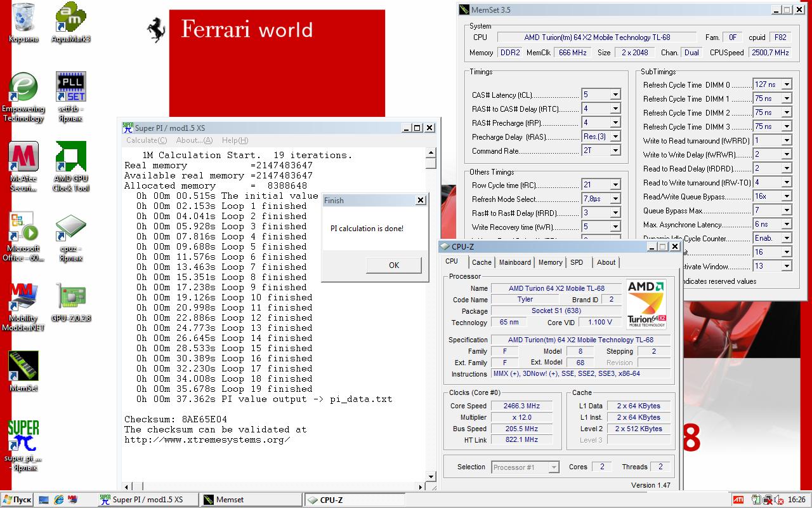The image size is (812, 508).
Task: Expand Read/Write Queue Bypass dropdown
Action: click(786, 196)
